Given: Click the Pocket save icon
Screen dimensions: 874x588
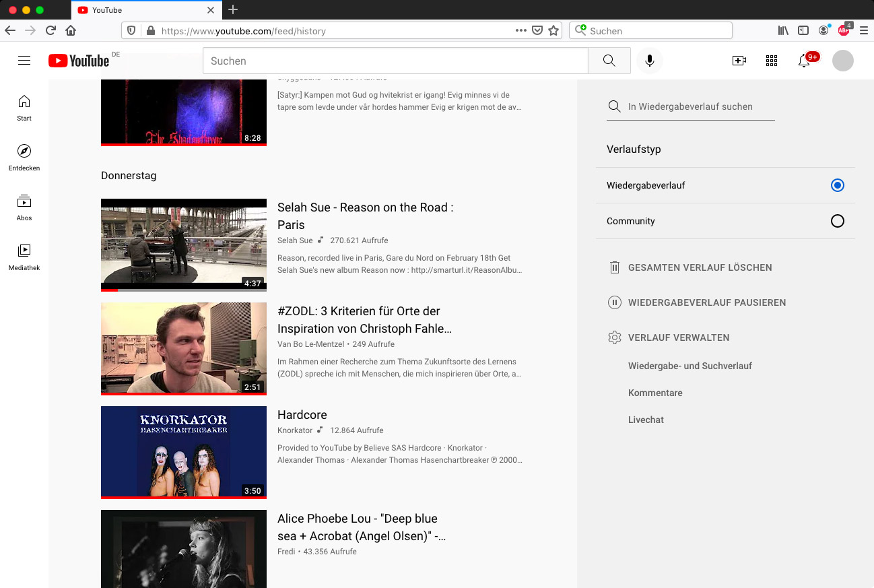Looking at the screenshot, I should 537,30.
